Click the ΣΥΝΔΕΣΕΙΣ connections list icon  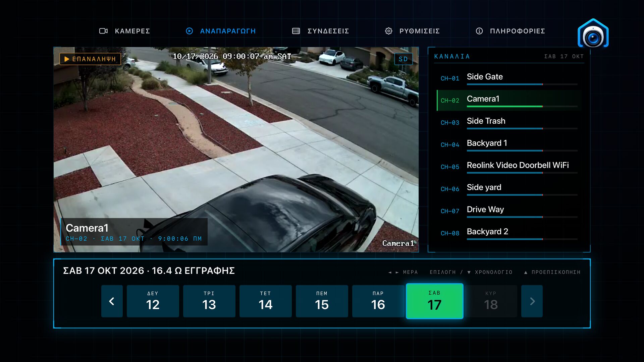coord(296,31)
